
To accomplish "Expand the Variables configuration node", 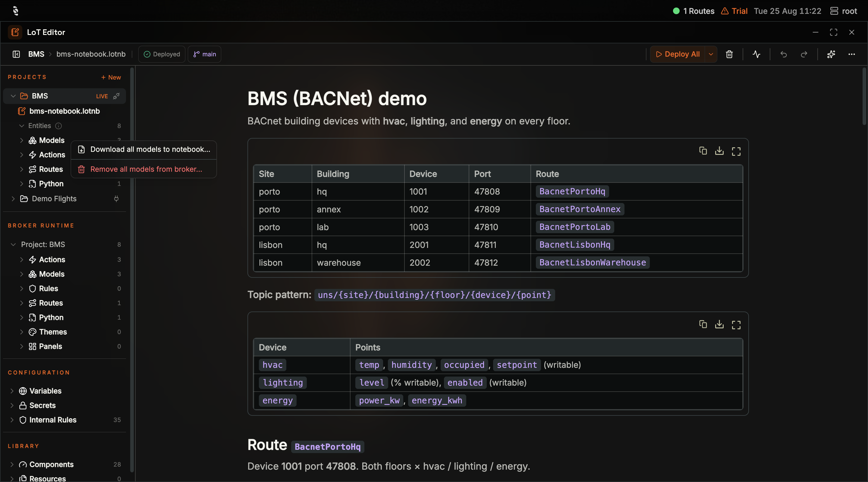I will pos(12,391).
